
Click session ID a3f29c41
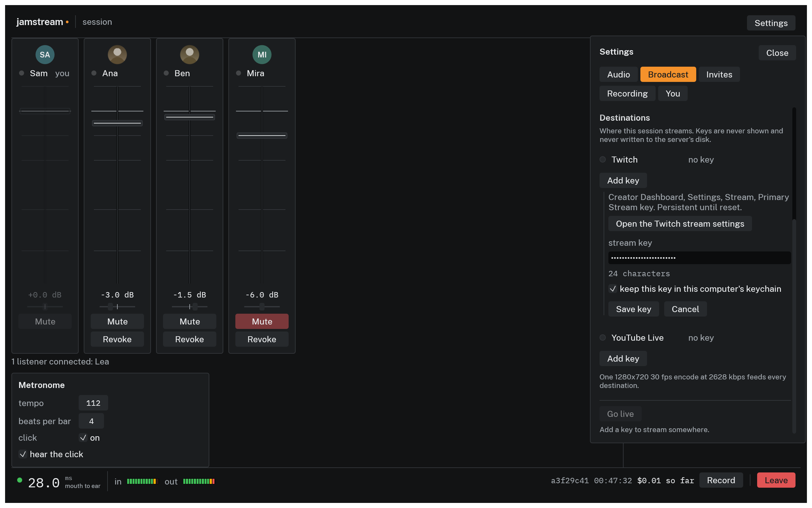coord(569,480)
